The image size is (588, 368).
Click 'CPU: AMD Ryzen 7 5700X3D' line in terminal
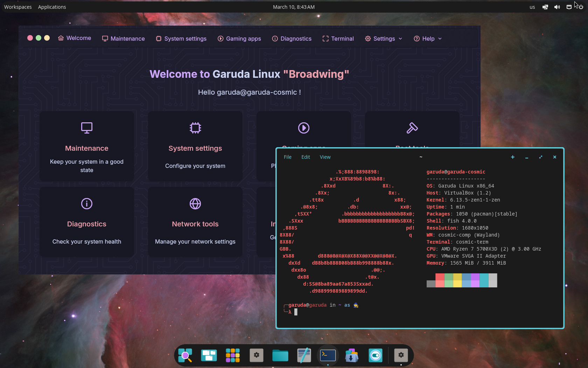tap(484, 249)
